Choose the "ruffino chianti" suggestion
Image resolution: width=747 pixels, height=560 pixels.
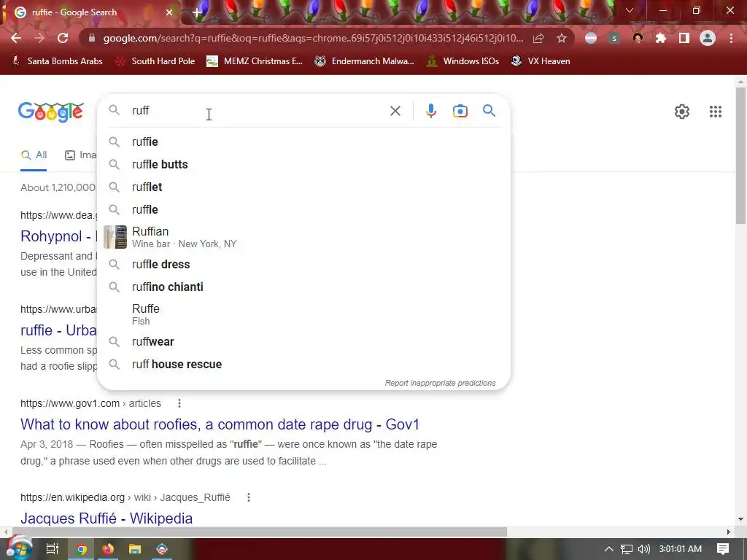pos(303,287)
